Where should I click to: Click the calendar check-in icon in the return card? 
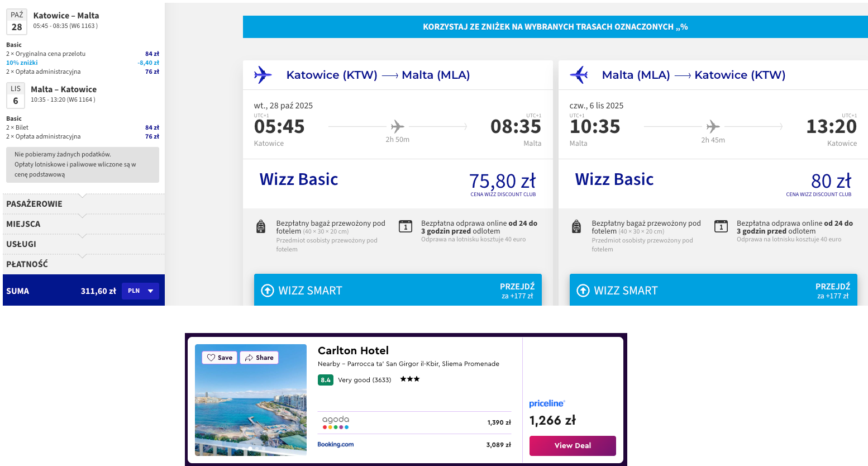(721, 226)
